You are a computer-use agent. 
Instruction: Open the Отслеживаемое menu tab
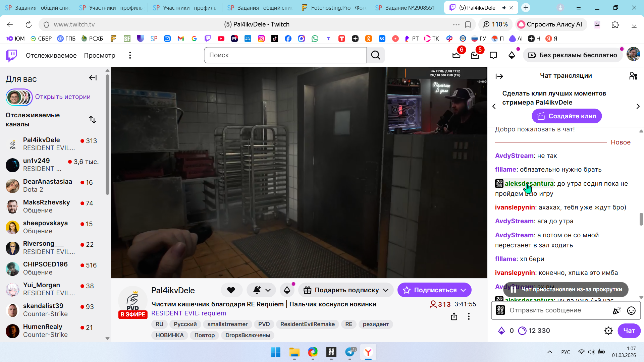[x=51, y=55]
